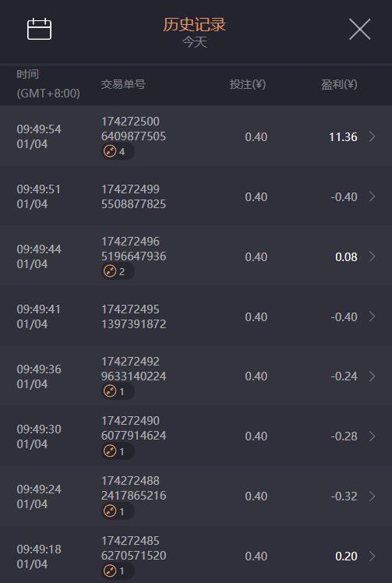Select transaction number 1742724955508877825
Screen dimensions: 392x583
click(133, 196)
